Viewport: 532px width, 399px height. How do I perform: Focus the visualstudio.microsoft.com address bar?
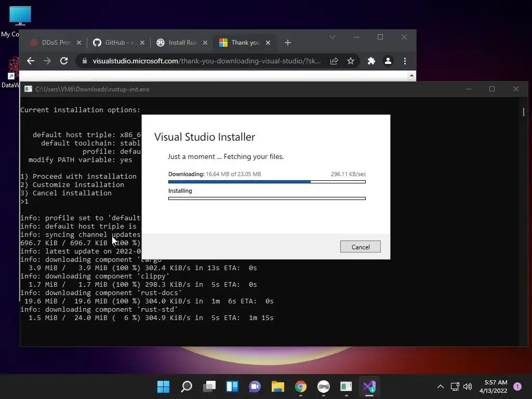coord(207,61)
